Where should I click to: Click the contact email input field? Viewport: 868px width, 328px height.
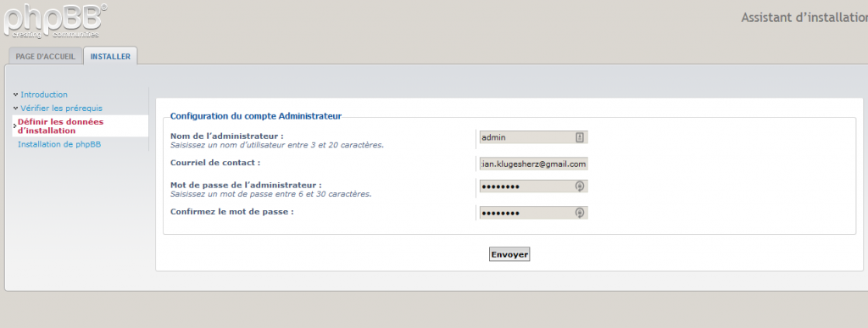click(x=533, y=164)
